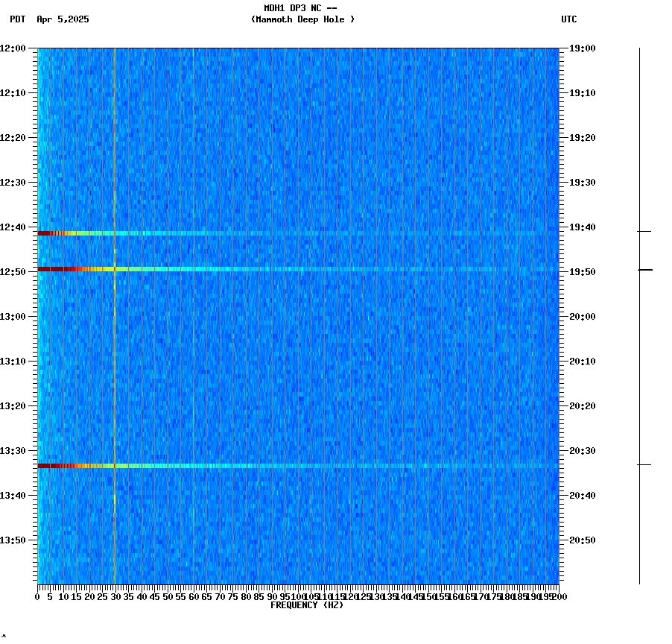Click the UTC timezone label
Image resolution: width=672 pixels, height=644 pixels.
tap(568, 20)
